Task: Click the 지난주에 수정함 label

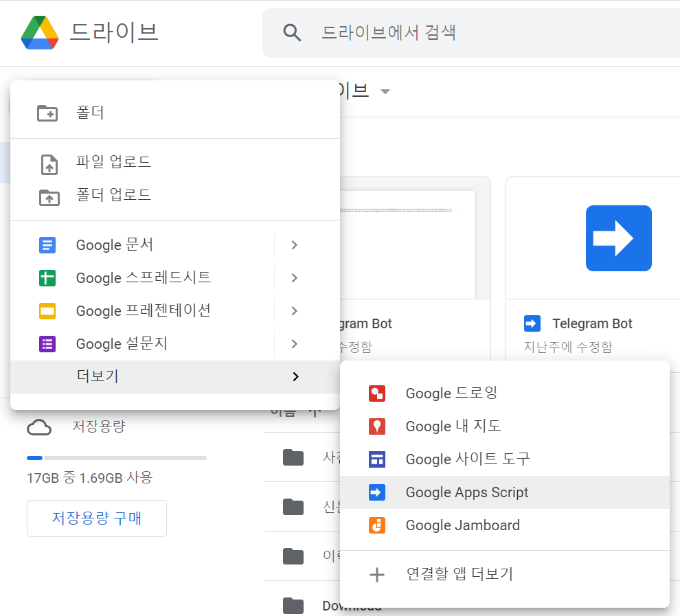Action: click(x=568, y=347)
